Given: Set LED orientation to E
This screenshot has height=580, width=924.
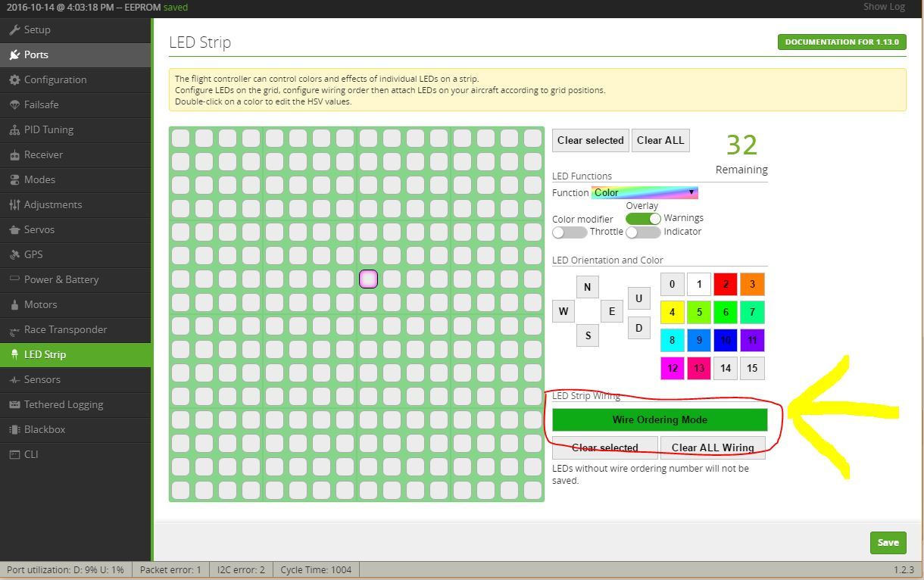Looking at the screenshot, I should [612, 310].
